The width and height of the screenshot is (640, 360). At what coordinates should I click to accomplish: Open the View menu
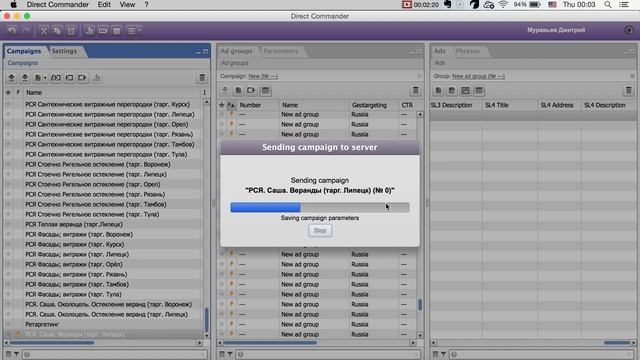point(127,4)
